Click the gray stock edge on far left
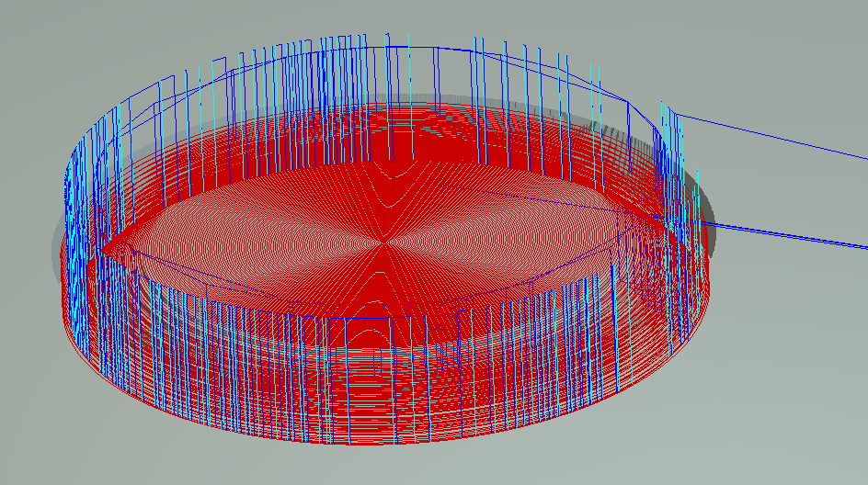The height and width of the screenshot is (485, 868). pos(53,241)
